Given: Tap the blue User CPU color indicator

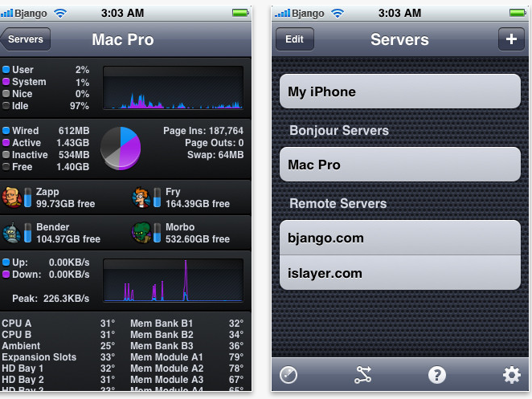Looking at the screenshot, I should click(6, 70).
